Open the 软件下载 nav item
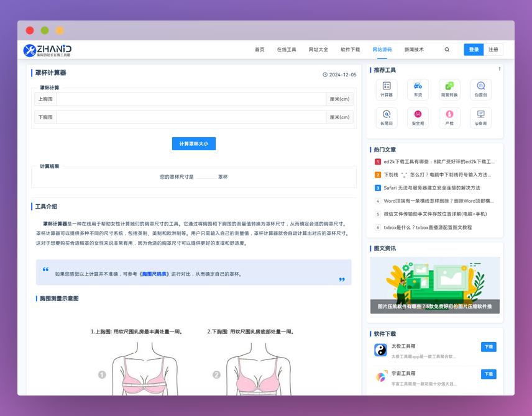 [x=350, y=50]
